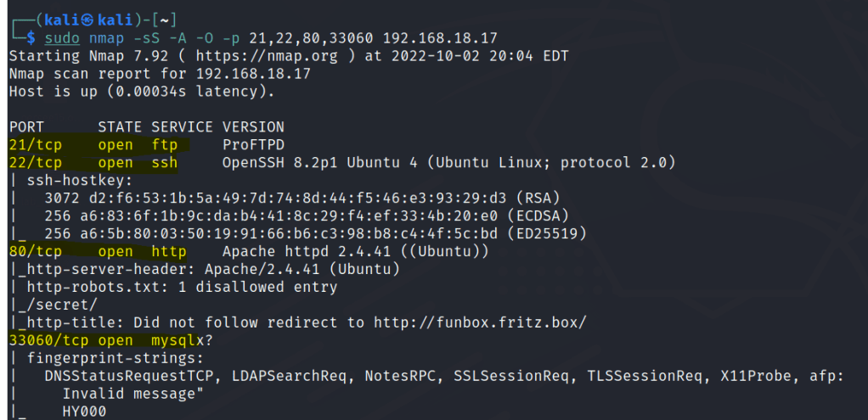Click the HY000 error code text
This screenshot has width=868, height=420.
pyautogui.click(x=84, y=412)
